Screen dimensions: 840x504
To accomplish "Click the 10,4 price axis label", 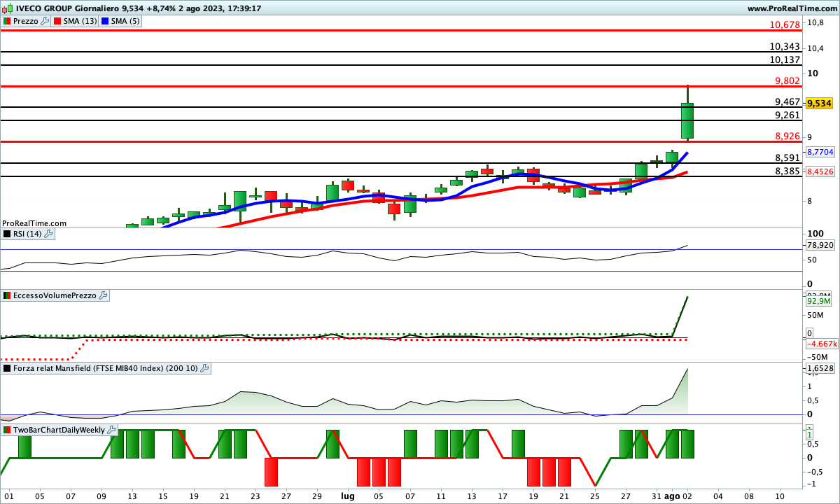I will pyautogui.click(x=814, y=48).
